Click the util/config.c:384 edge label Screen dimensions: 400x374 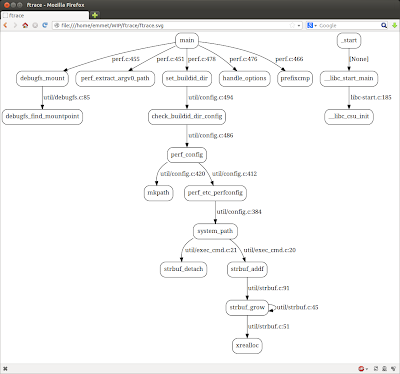(x=239, y=212)
